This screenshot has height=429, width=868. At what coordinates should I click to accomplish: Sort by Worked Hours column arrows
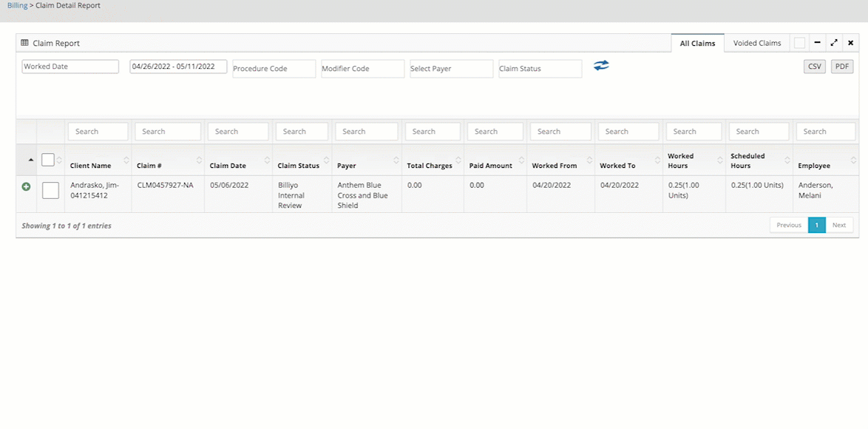coord(720,161)
